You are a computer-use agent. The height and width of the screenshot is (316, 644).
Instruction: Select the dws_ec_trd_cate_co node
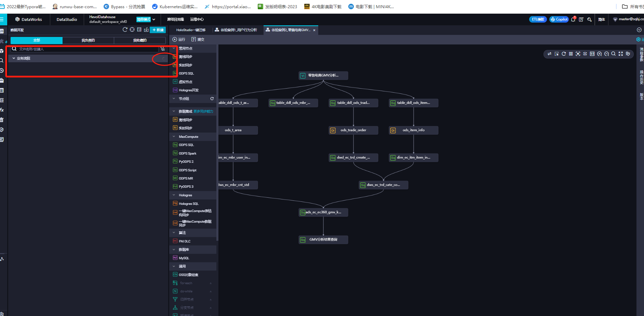[x=384, y=185]
